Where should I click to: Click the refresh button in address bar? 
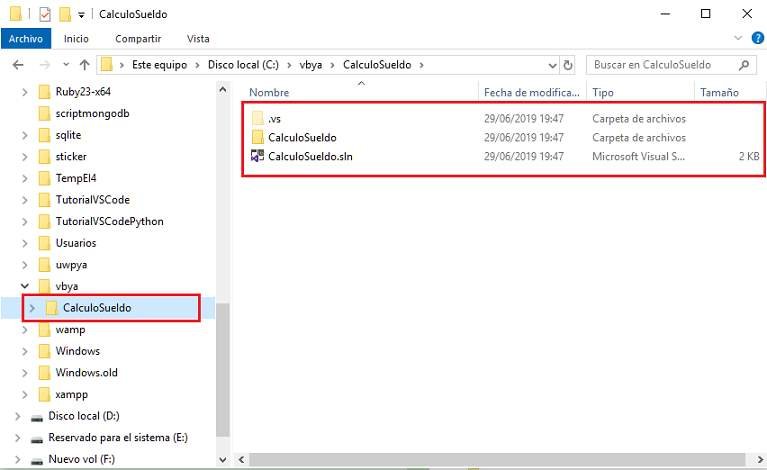click(568, 65)
